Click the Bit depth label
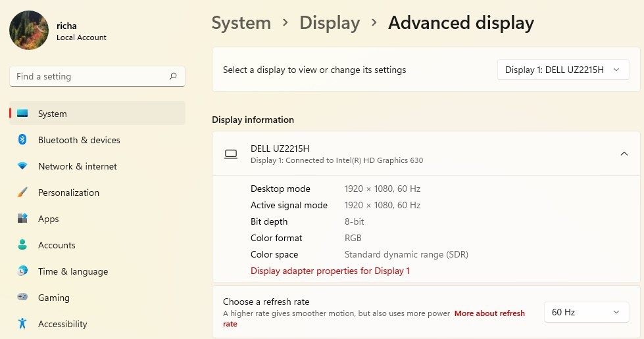 point(269,221)
